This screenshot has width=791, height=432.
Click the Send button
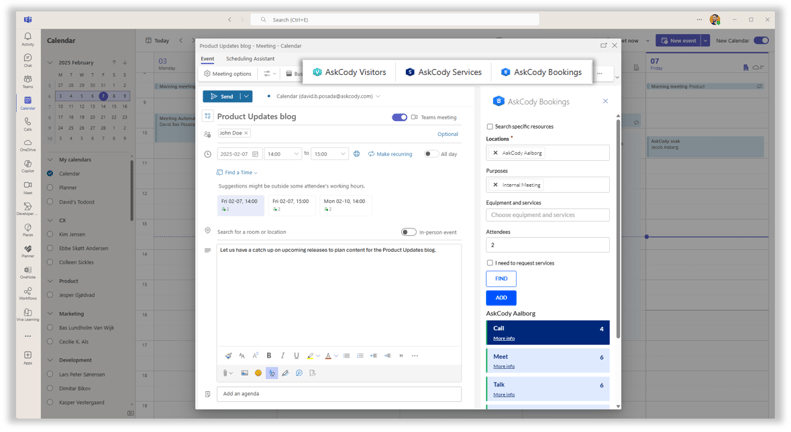click(x=222, y=96)
